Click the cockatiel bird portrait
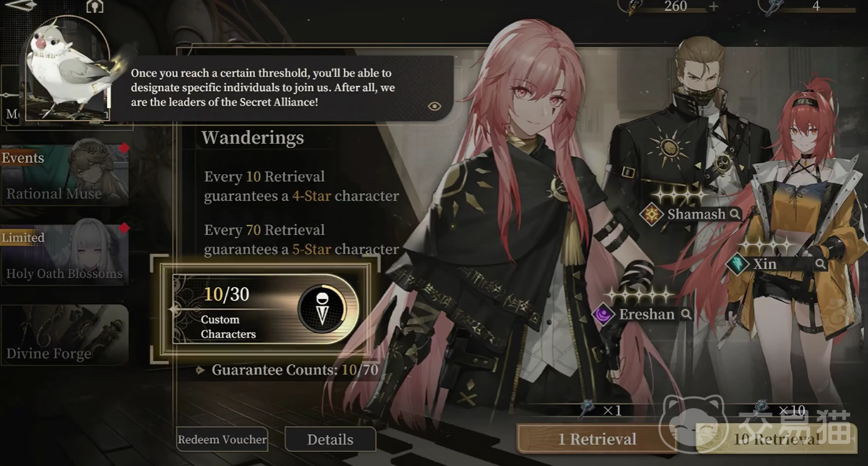Image resolution: width=868 pixels, height=466 pixels. pyautogui.click(x=67, y=70)
